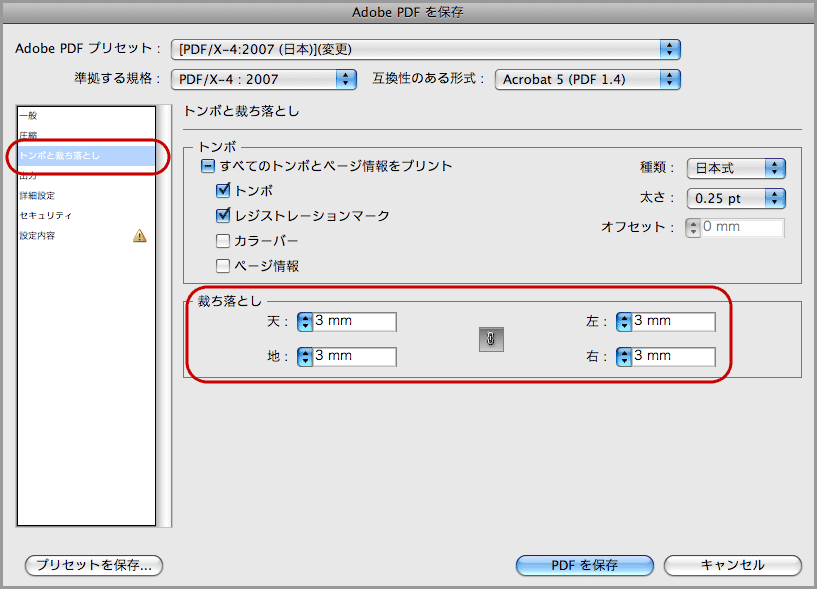Uncheck the トンボ checkbox

[x=223, y=190]
